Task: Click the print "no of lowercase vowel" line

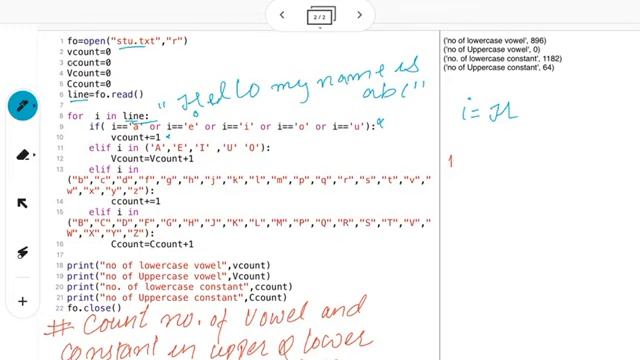Action: pos(169,265)
